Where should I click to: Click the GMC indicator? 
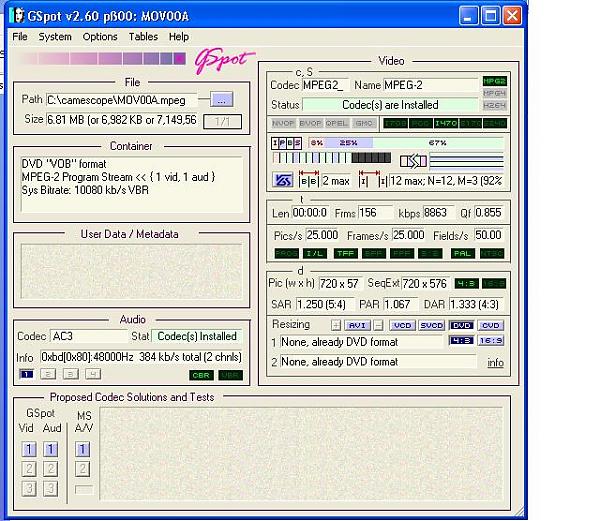[364, 123]
